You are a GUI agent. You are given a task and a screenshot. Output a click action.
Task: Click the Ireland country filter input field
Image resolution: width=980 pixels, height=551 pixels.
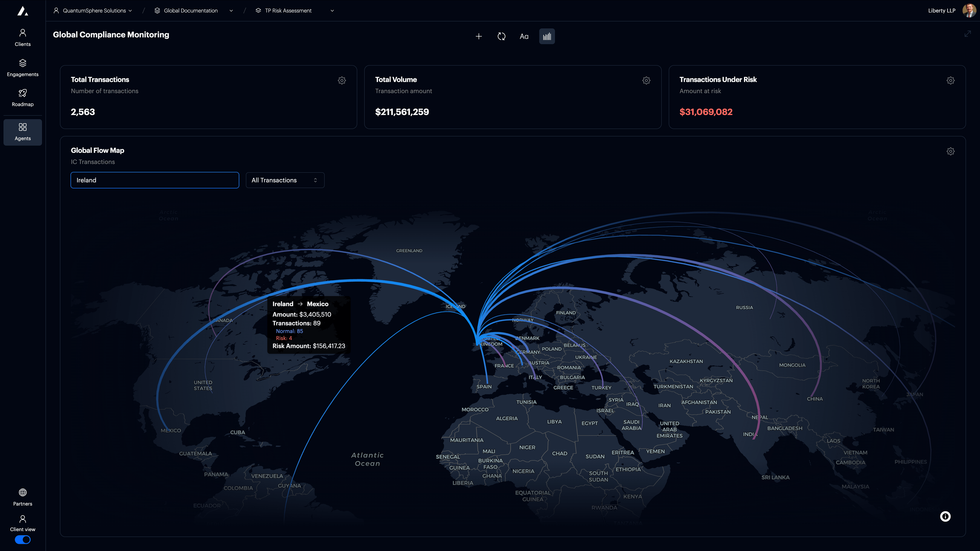(x=154, y=180)
